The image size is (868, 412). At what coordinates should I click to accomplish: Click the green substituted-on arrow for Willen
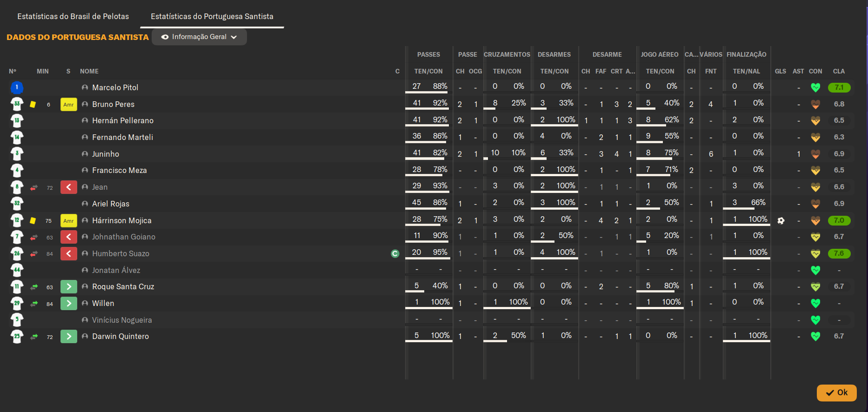(69, 304)
